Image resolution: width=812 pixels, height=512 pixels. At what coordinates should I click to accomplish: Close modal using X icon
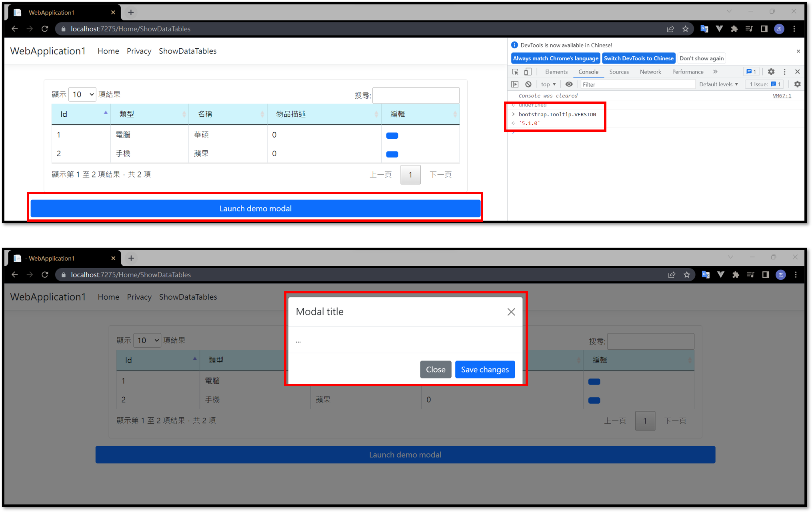pos(511,312)
